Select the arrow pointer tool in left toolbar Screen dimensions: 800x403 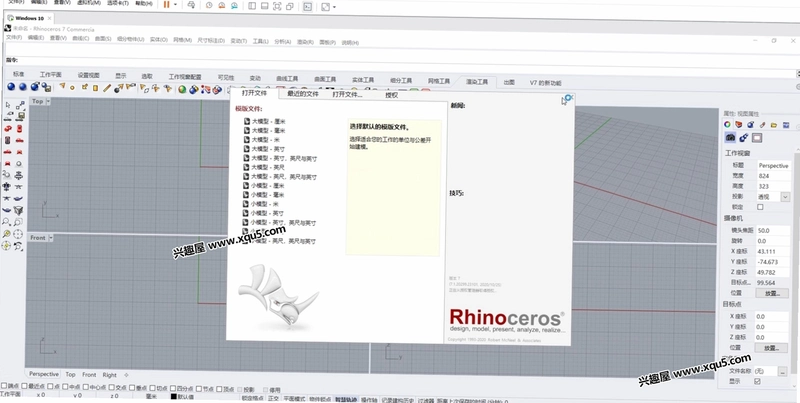pos(8,105)
